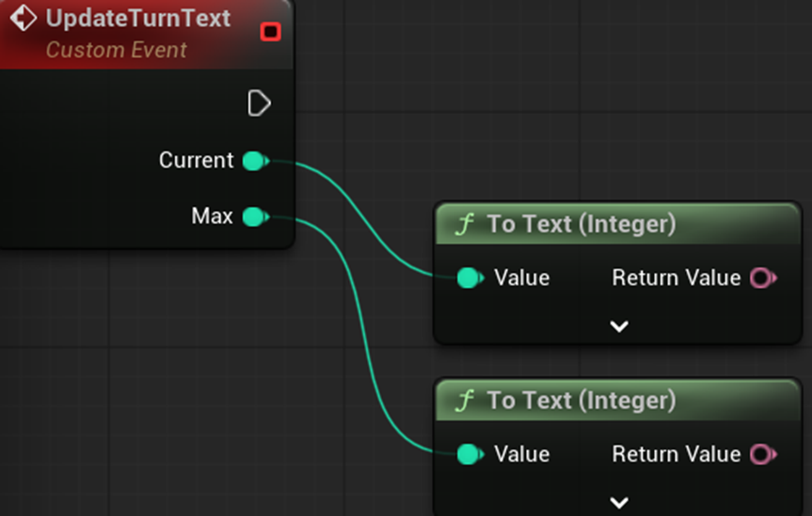Click the UpdateTurnText event diamond icon

[x=23, y=19]
